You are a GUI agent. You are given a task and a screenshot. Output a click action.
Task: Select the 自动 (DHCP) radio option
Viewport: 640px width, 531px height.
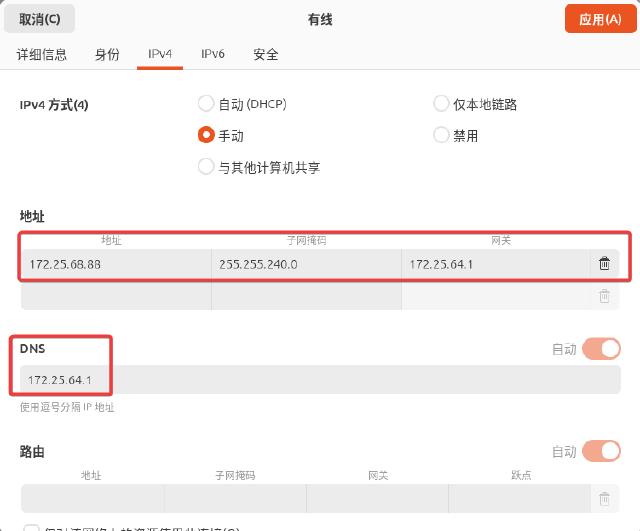pos(206,103)
